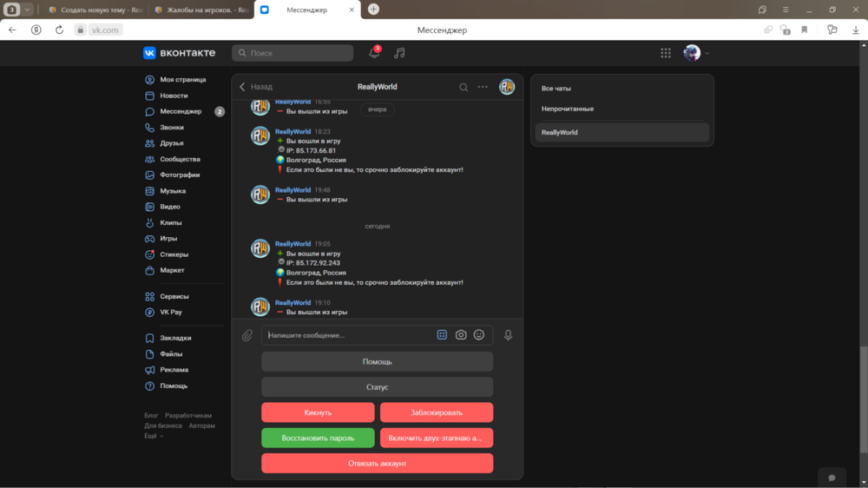Open the Разработчикам footer link
868x488 pixels.
(x=188, y=415)
